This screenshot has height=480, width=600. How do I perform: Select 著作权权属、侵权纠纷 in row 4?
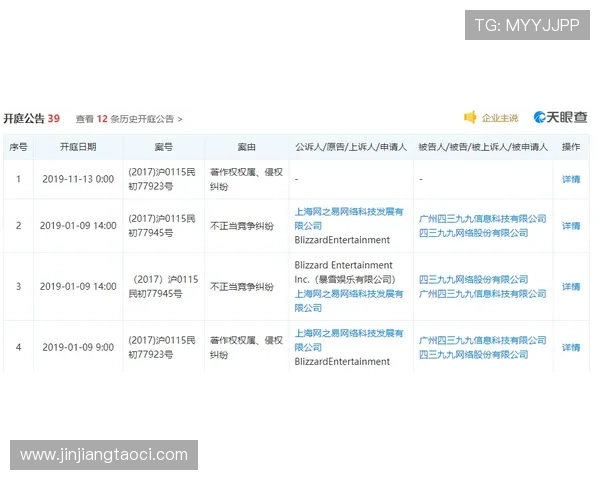pyautogui.click(x=246, y=348)
